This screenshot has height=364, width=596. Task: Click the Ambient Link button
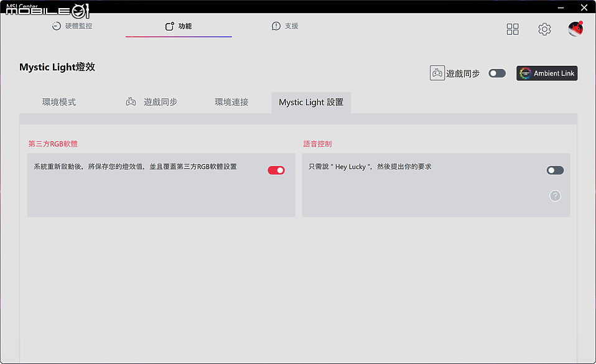547,73
